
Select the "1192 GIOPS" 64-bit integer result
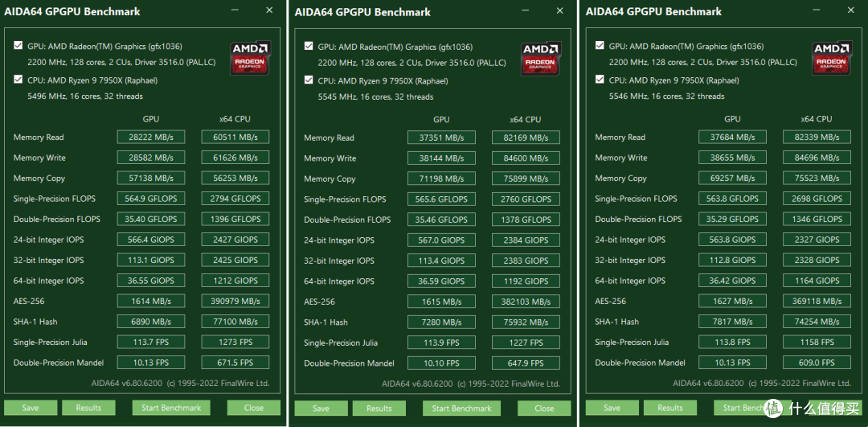coord(526,281)
